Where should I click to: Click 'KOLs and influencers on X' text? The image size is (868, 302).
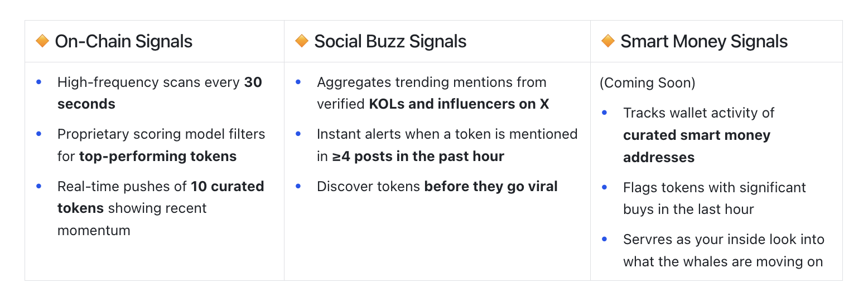(459, 104)
